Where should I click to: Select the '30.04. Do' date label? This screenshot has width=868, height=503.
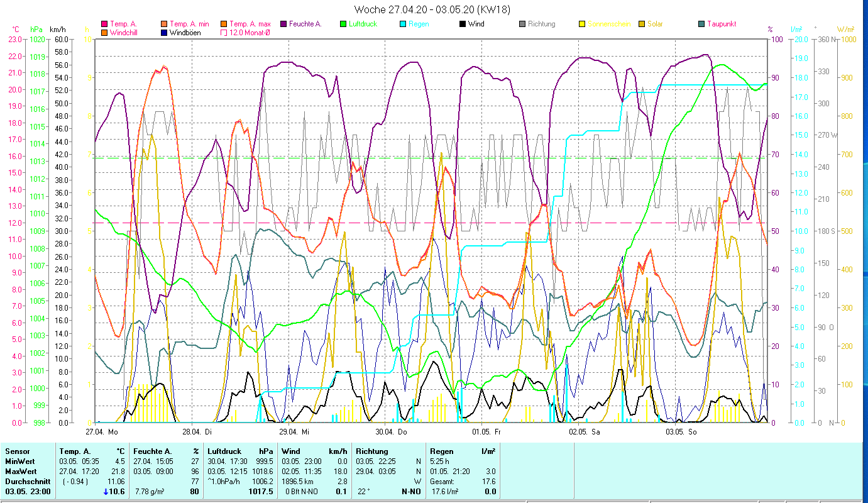click(391, 432)
